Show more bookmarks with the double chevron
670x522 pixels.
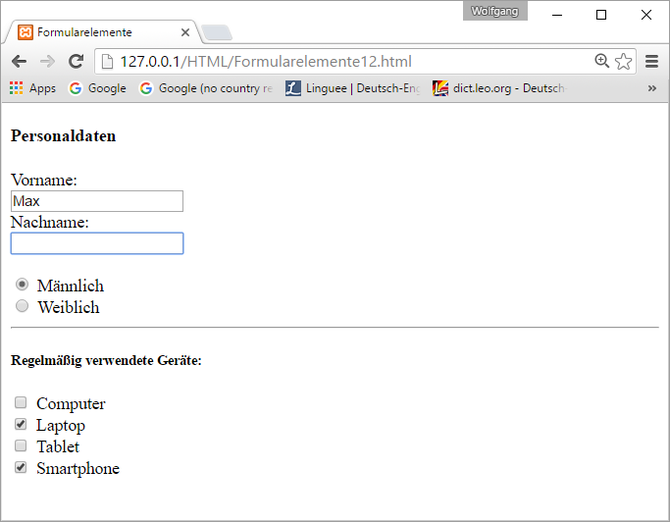[652, 88]
